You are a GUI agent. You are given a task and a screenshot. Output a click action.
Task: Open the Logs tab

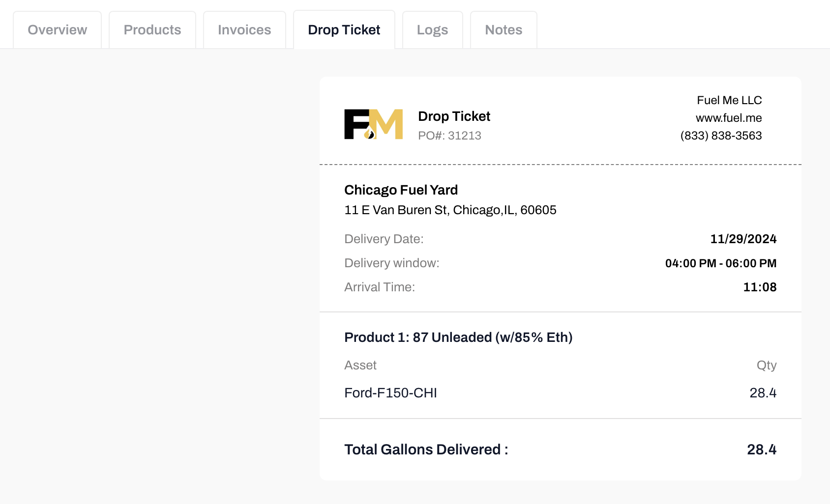pyautogui.click(x=432, y=30)
